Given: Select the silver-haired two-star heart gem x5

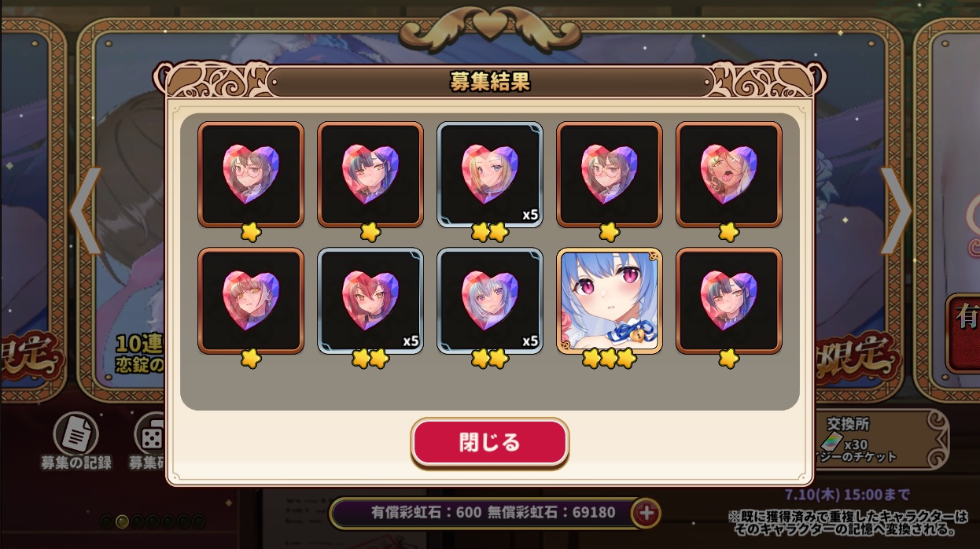Looking at the screenshot, I should pyautogui.click(x=490, y=300).
